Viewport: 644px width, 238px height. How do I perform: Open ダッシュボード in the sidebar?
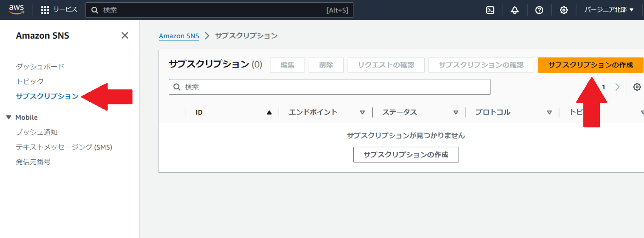40,66
